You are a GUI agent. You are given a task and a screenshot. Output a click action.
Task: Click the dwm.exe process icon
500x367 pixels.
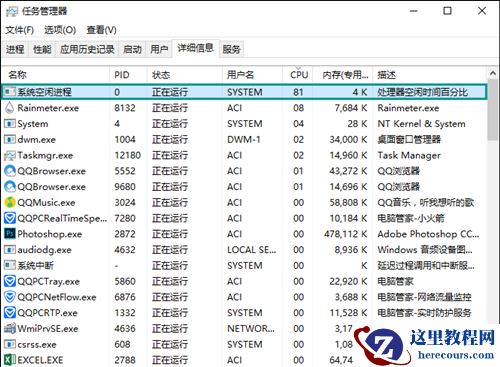10,139
